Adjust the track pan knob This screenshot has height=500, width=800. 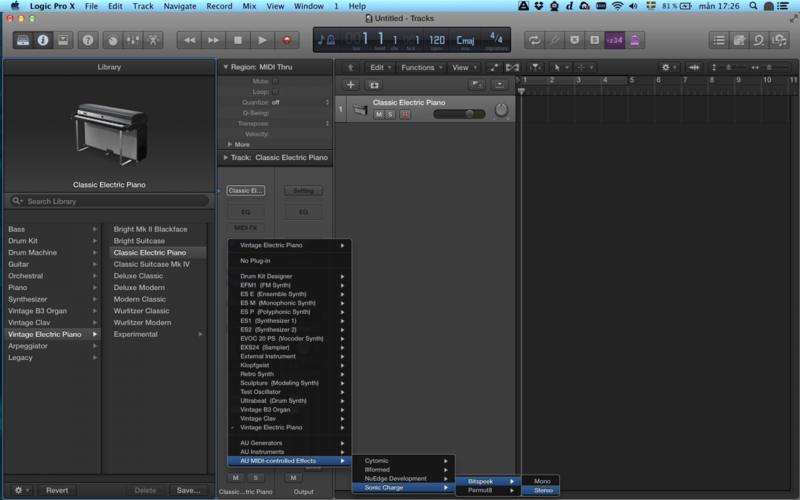point(501,110)
